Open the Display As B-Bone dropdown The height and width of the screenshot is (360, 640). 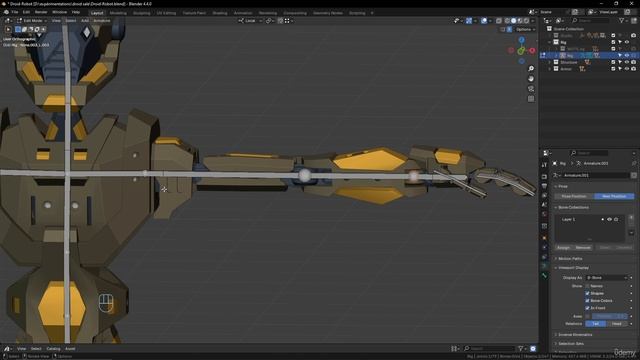point(606,278)
